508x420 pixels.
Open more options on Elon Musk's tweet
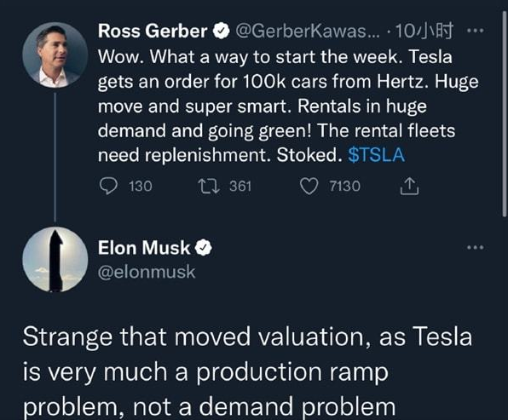click(476, 248)
